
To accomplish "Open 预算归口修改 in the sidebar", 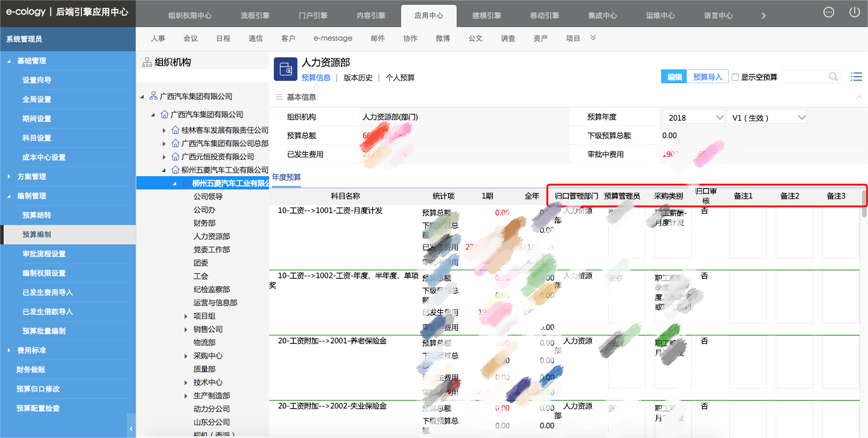I will pos(38,389).
